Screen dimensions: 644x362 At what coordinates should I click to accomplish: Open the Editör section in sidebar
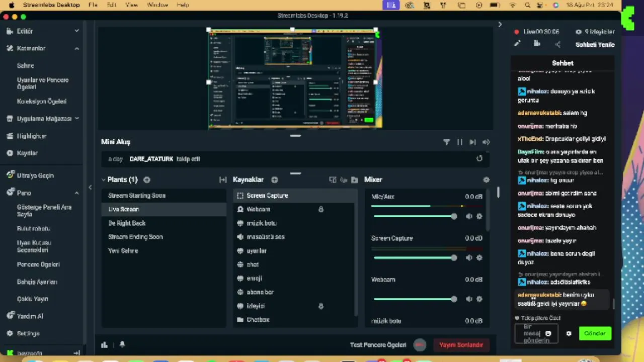25,31
